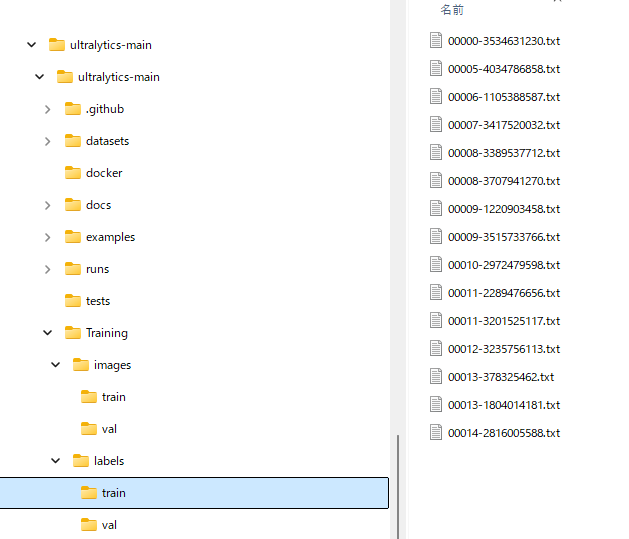Click the file icon of 00012-3235756113.txt
Screen dimensions: 629x539
tap(436, 349)
